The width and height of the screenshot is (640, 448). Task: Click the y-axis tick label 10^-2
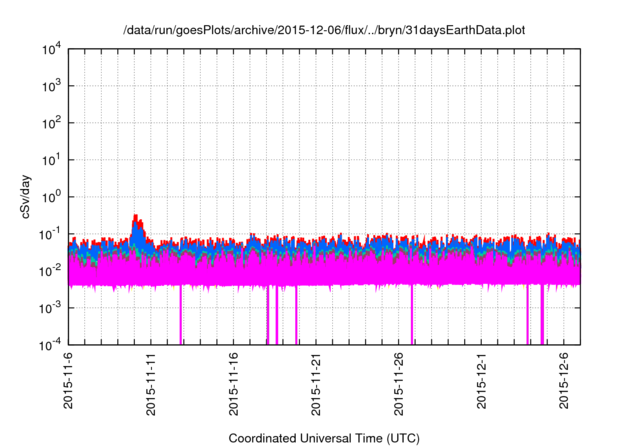(51, 271)
